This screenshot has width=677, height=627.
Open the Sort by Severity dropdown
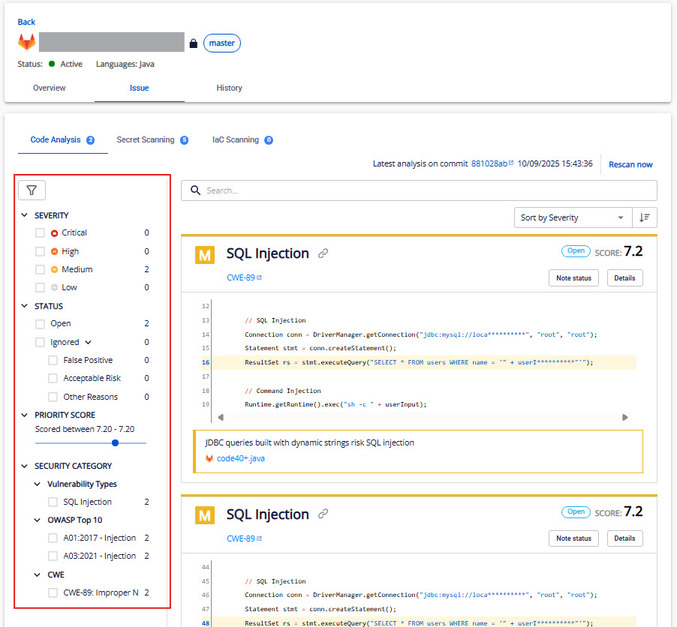click(573, 218)
